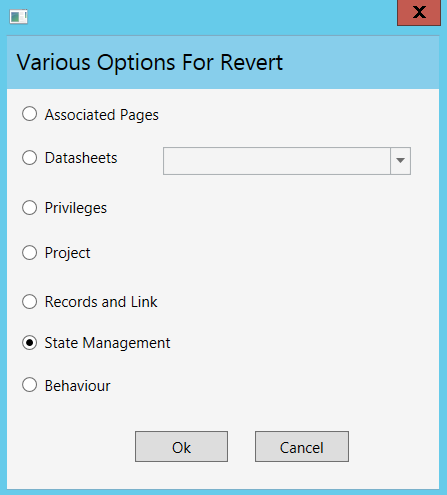Click the "Associated Pages" label text

tap(102, 115)
